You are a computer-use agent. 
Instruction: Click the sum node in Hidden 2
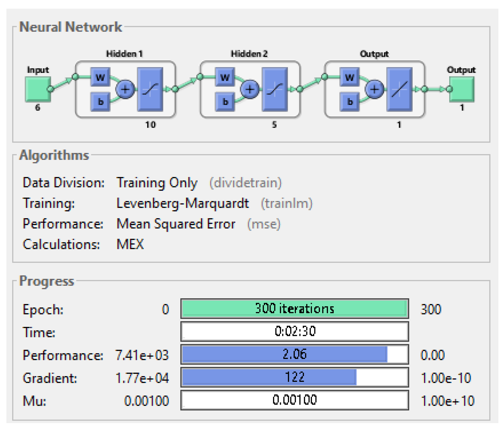(x=249, y=89)
